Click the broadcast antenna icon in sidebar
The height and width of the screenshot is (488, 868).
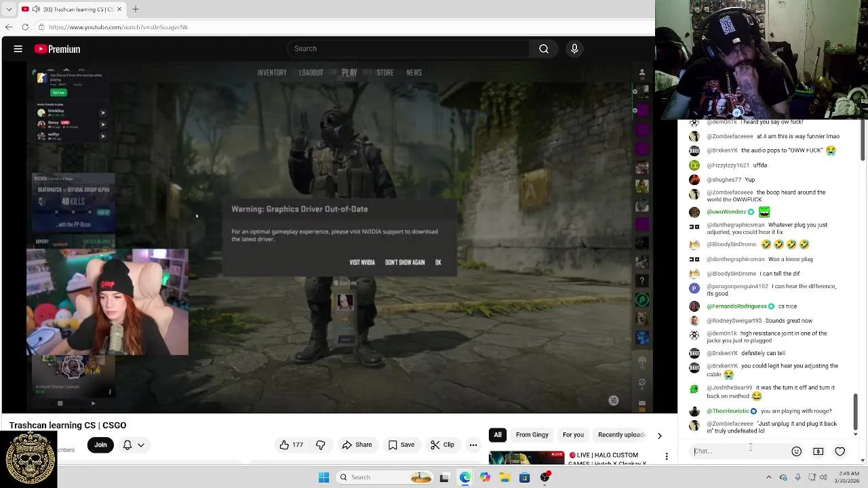point(642,363)
